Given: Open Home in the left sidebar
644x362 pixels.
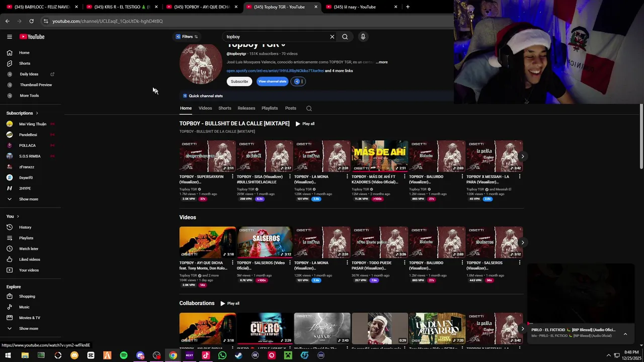Looking at the screenshot, I should [x=24, y=53].
